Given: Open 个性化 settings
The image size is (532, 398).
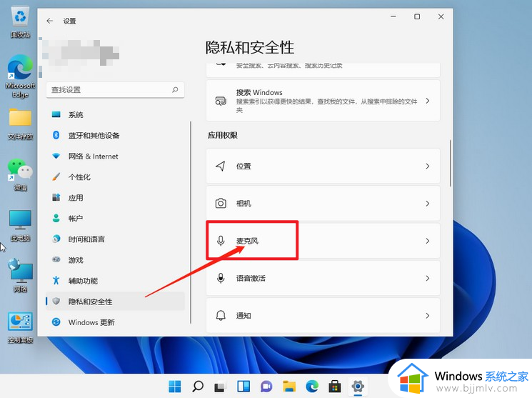Looking at the screenshot, I should point(116,177).
